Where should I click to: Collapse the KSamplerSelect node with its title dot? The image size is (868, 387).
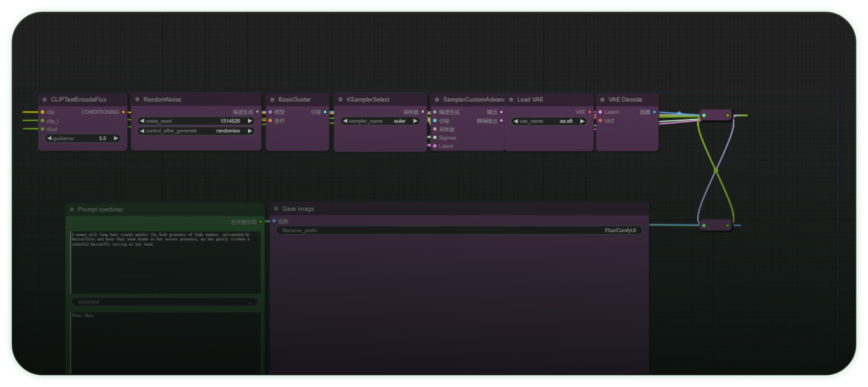coord(340,100)
